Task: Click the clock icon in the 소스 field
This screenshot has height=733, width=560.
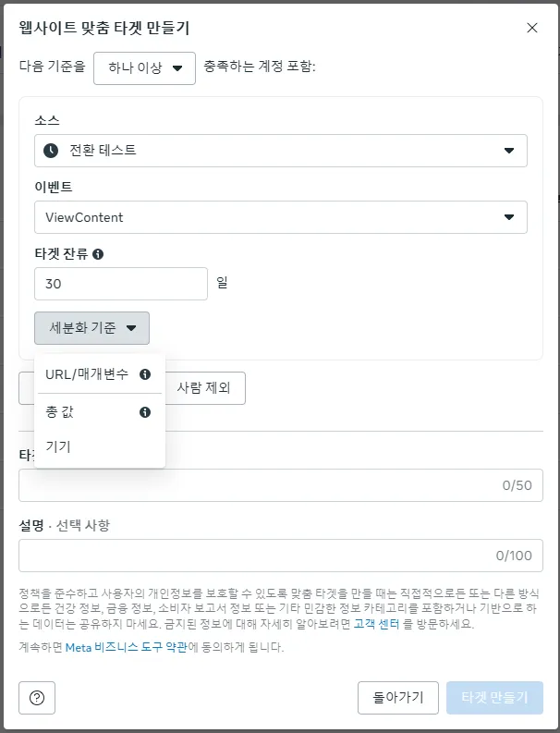Action: 51,150
